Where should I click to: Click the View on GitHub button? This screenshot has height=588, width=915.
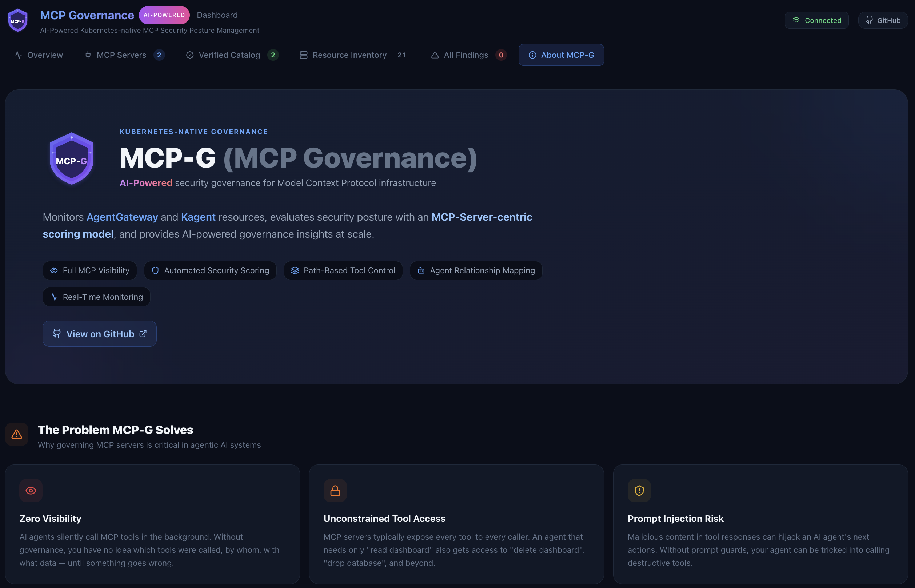pos(99,333)
